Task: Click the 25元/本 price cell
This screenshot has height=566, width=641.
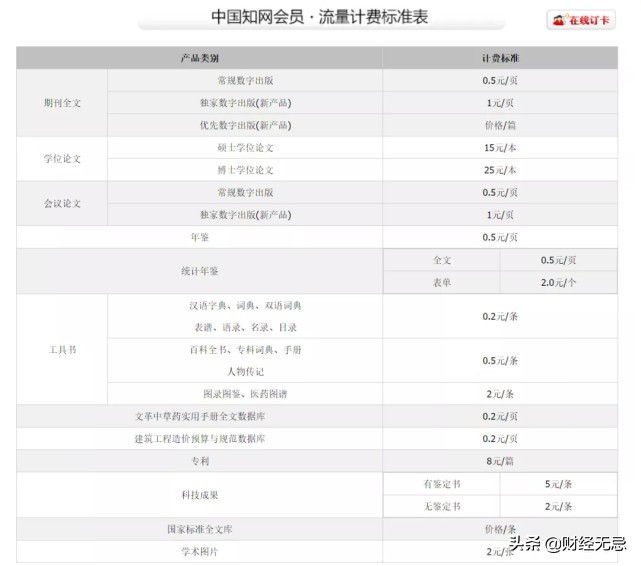Action: coord(500,170)
